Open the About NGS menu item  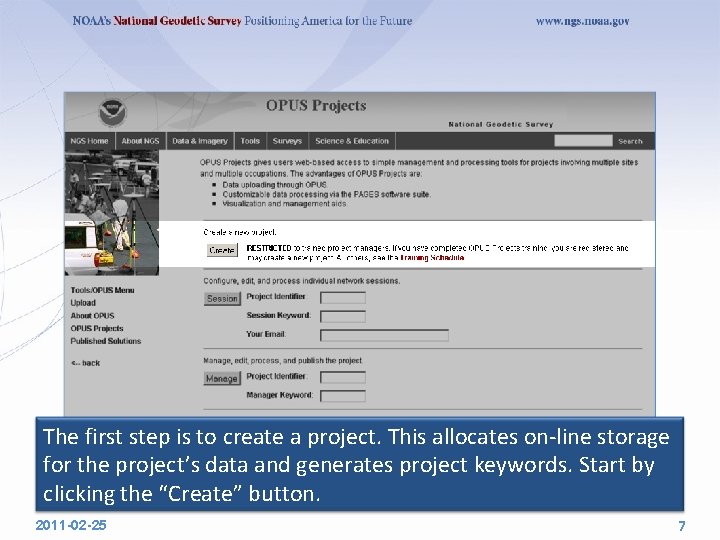click(x=141, y=141)
